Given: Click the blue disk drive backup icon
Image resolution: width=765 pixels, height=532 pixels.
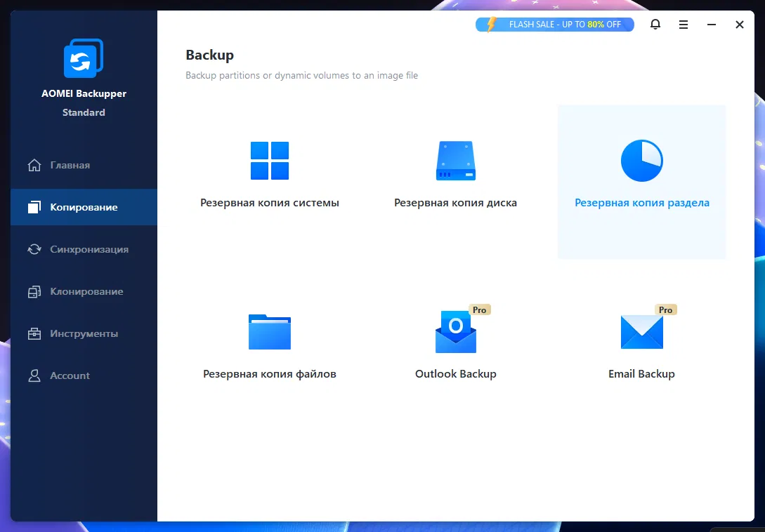Looking at the screenshot, I should coord(456,161).
